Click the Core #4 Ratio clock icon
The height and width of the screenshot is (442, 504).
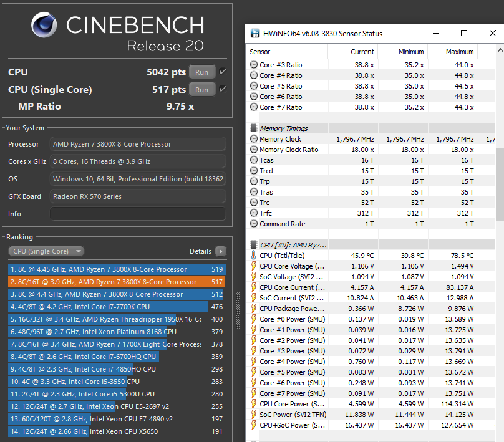point(254,75)
